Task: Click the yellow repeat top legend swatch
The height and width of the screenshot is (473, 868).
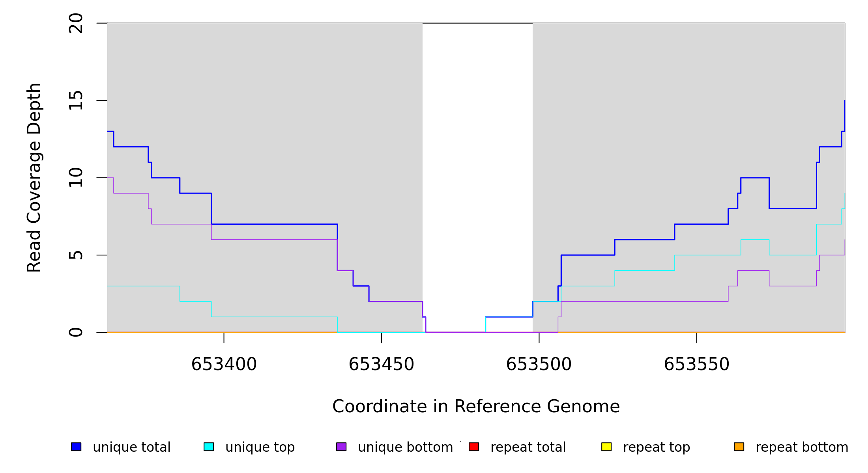Action: pos(606,447)
